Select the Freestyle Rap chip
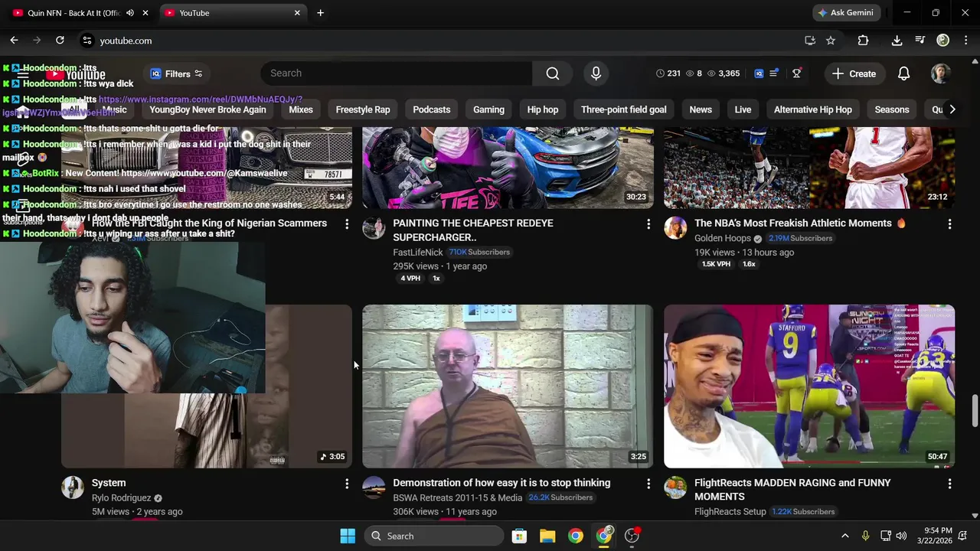 (x=363, y=109)
